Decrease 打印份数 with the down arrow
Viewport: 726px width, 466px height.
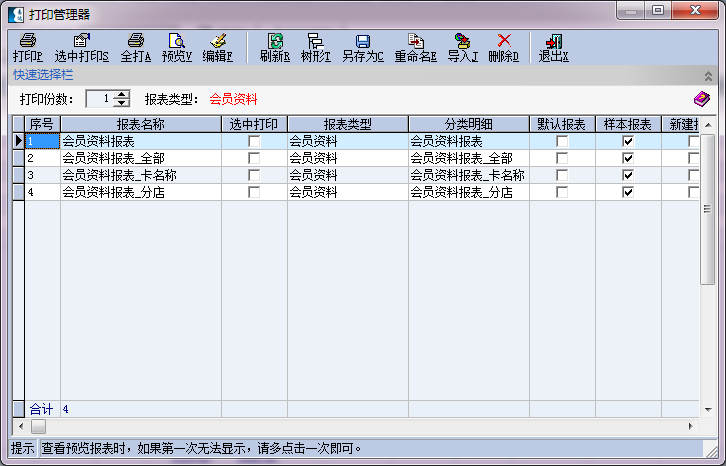pyautogui.click(x=122, y=103)
